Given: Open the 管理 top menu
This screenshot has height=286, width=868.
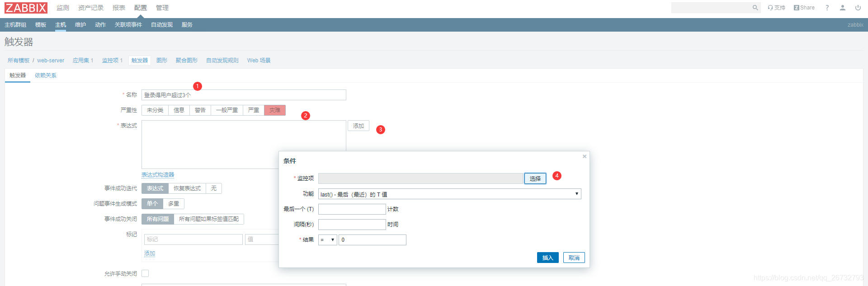Looking at the screenshot, I should click(162, 8).
